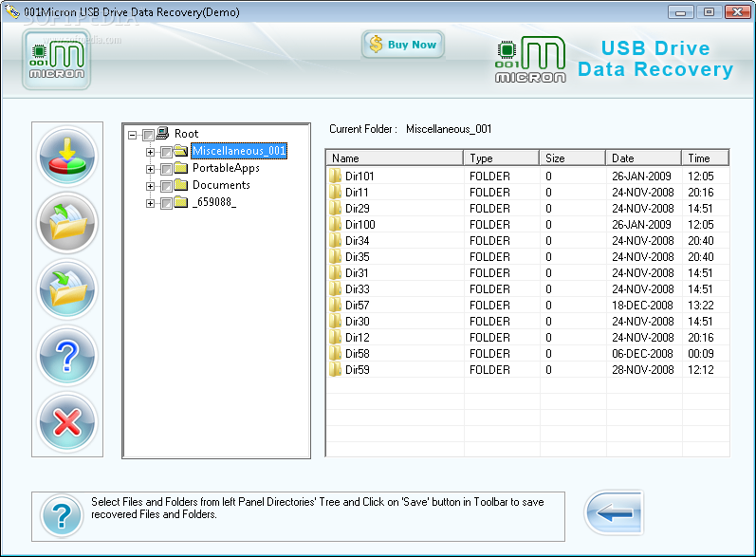Viewport: 756px width, 557px height.
Task: Select the Dir12 row name
Action: [358, 337]
